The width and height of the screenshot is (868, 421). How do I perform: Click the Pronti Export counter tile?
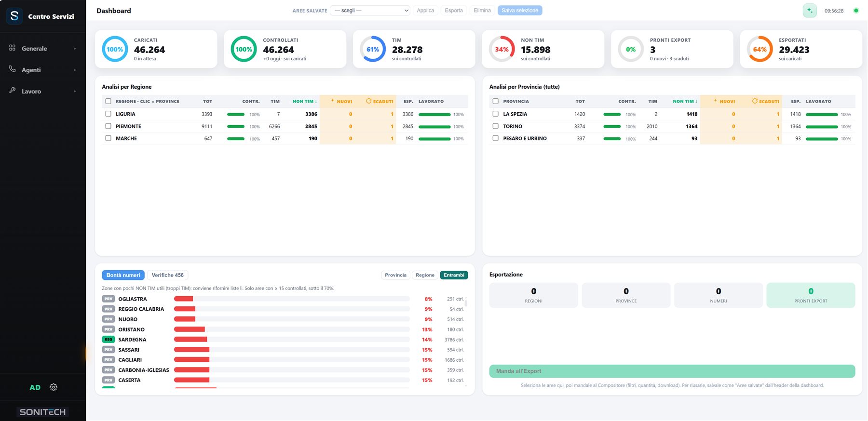coord(811,295)
